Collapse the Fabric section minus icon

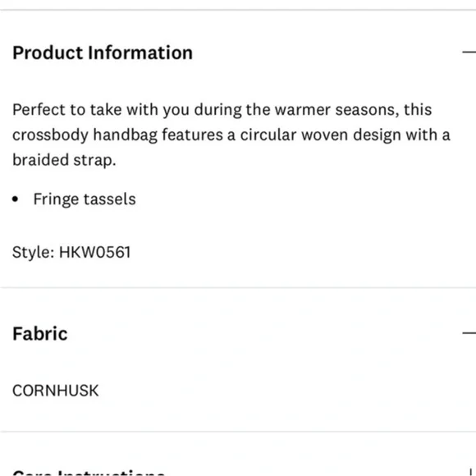click(469, 333)
